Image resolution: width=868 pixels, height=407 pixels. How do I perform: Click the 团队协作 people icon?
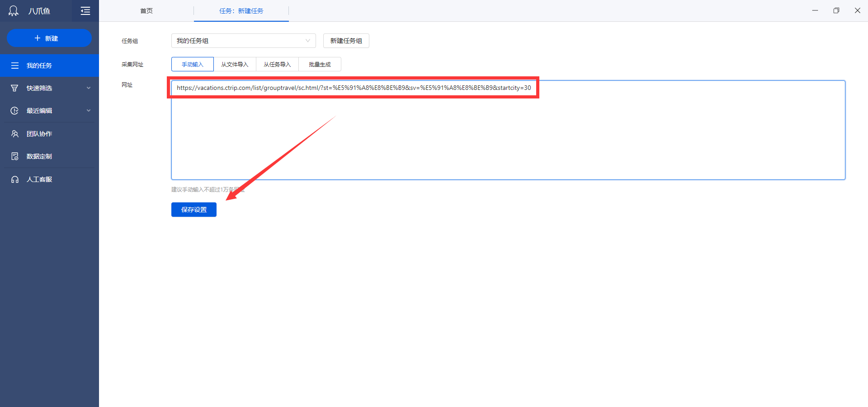[15, 134]
